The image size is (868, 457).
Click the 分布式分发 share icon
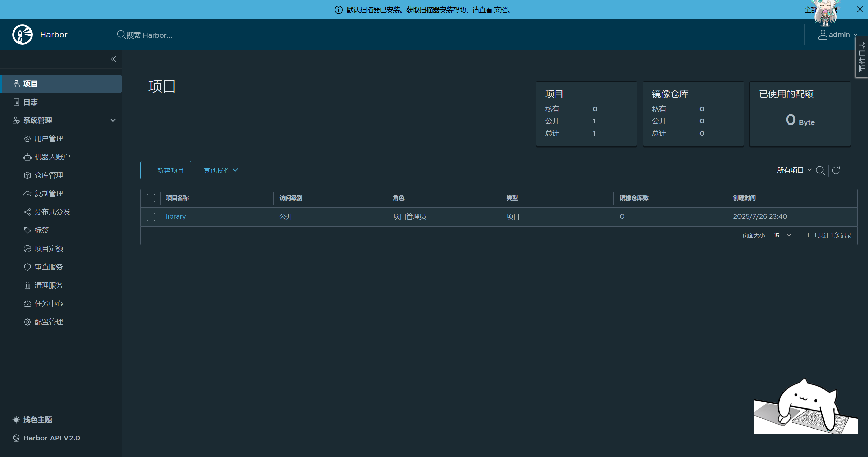[27, 212]
